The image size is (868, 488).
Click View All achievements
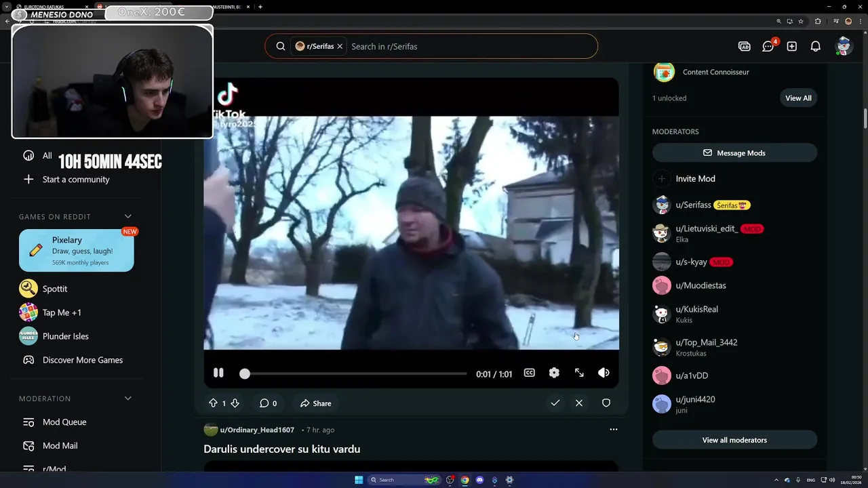[798, 98]
